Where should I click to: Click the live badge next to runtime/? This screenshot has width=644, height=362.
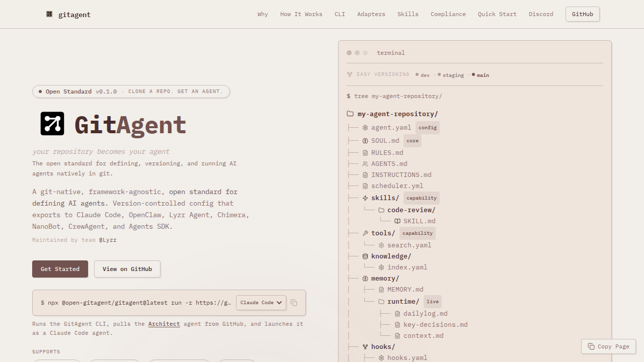pos(432,301)
